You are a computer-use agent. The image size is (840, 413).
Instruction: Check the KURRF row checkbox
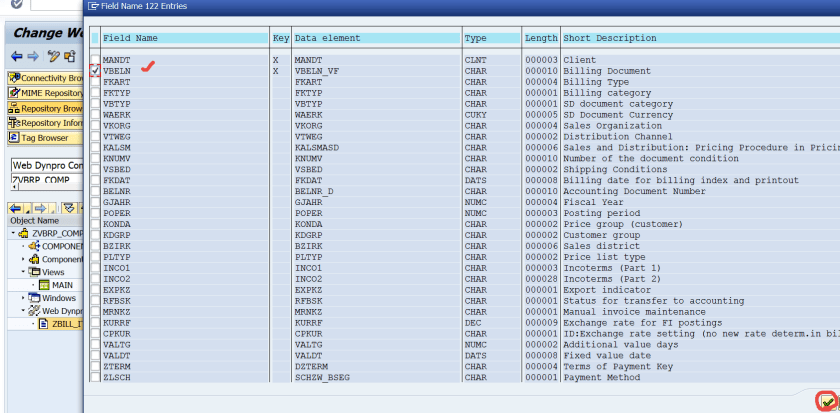pos(95,322)
